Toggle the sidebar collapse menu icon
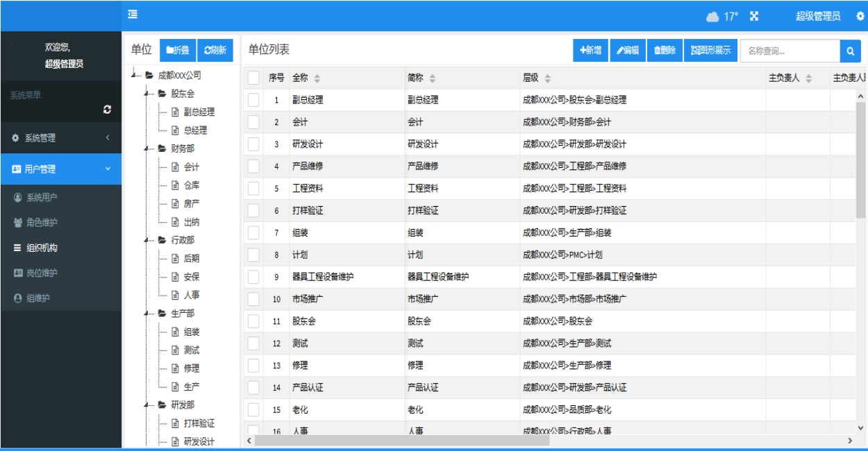Image resolution: width=868 pixels, height=451 pixels. [x=132, y=15]
